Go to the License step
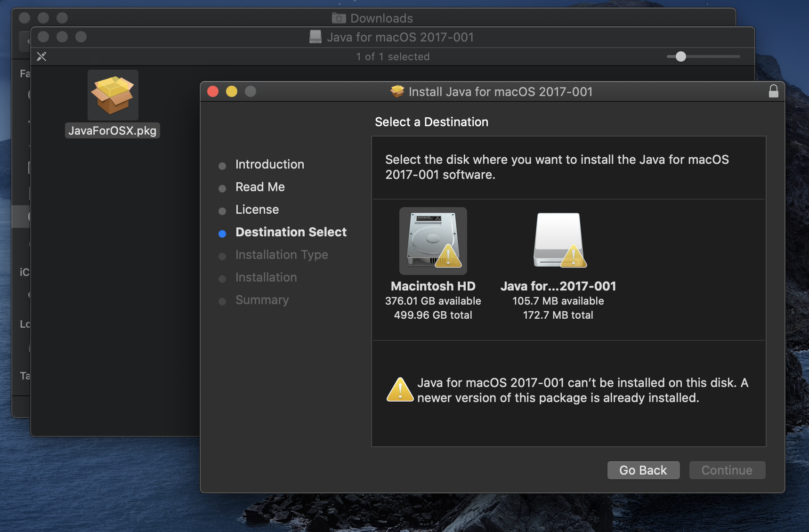This screenshot has height=532, width=809. [257, 210]
